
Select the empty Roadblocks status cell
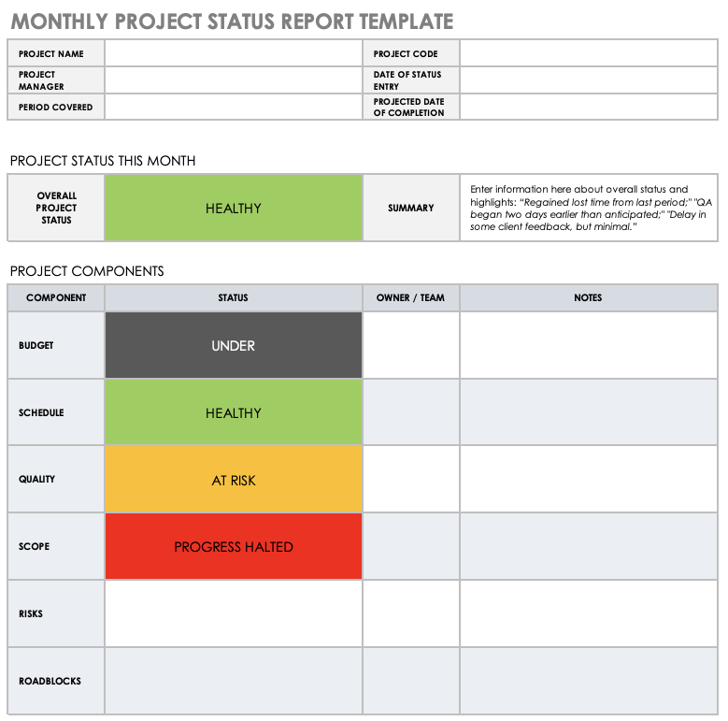pos(233,681)
